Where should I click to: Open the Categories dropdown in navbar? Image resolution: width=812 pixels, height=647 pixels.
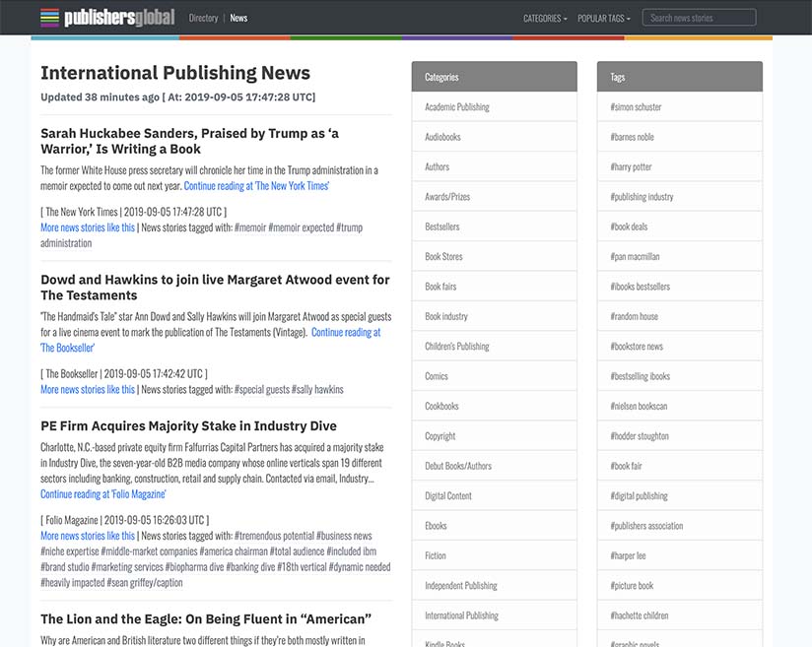[x=545, y=19]
